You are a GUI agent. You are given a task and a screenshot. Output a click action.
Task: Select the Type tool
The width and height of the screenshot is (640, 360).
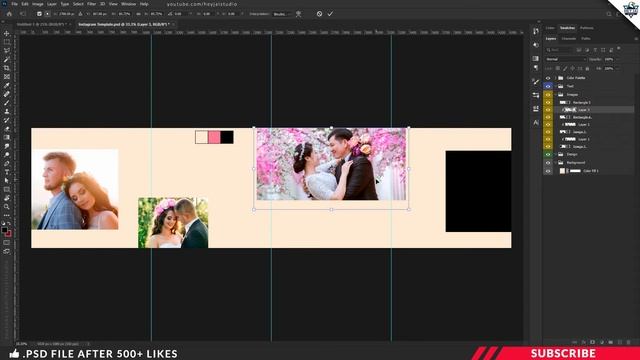click(7, 172)
